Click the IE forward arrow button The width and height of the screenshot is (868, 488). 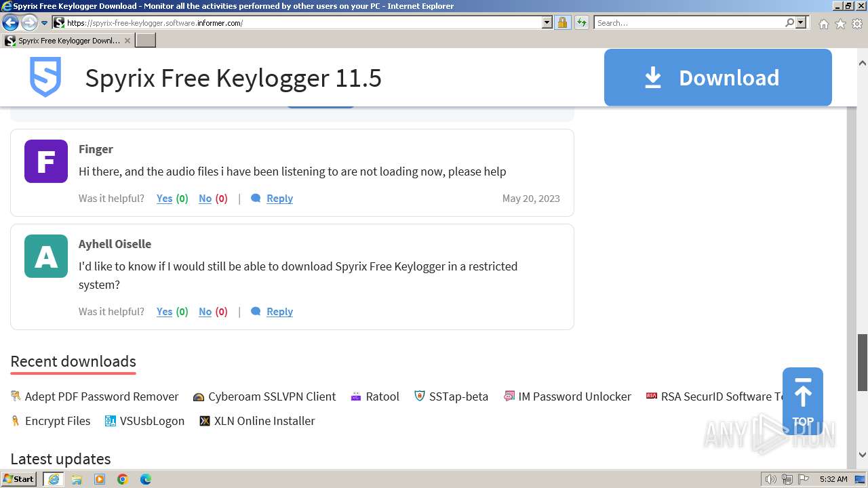pyautogui.click(x=29, y=22)
